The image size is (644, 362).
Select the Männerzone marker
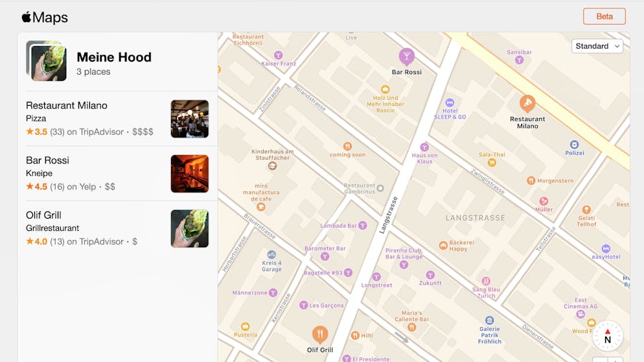273,293
